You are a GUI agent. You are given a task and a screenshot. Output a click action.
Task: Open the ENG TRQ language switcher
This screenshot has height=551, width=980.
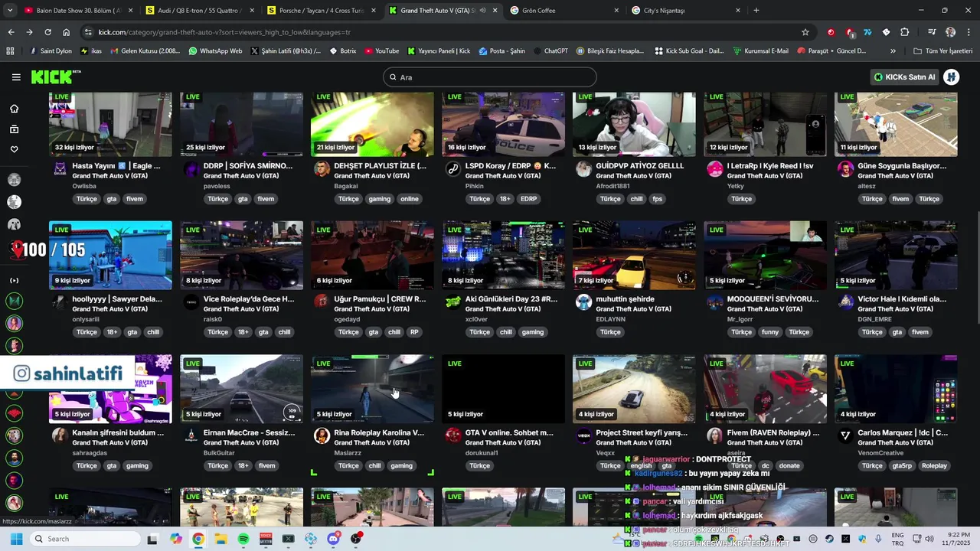(x=897, y=539)
